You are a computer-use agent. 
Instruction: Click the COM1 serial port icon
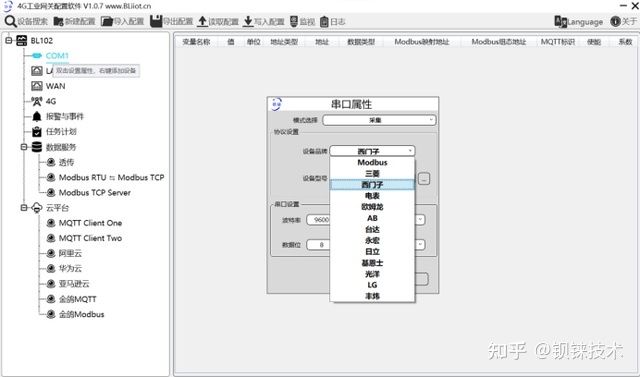(x=36, y=55)
